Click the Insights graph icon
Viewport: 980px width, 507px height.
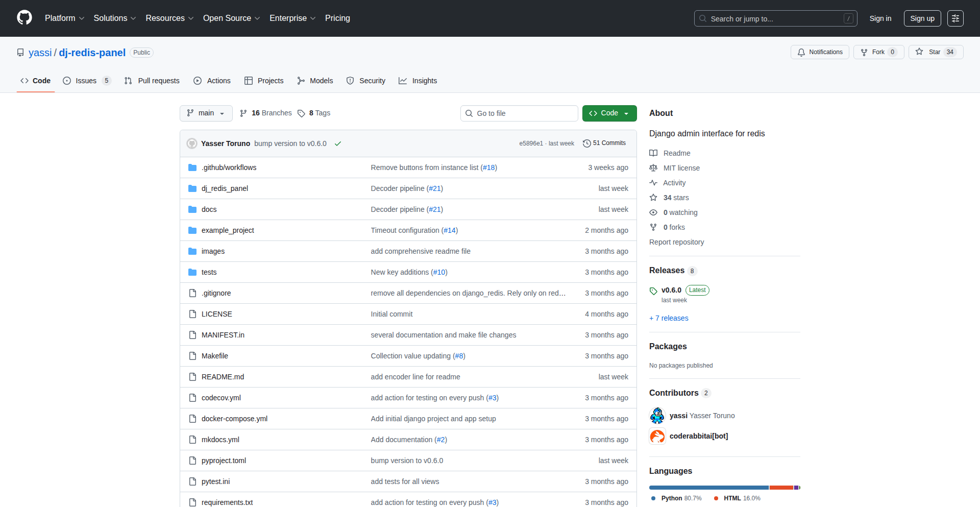click(x=404, y=81)
